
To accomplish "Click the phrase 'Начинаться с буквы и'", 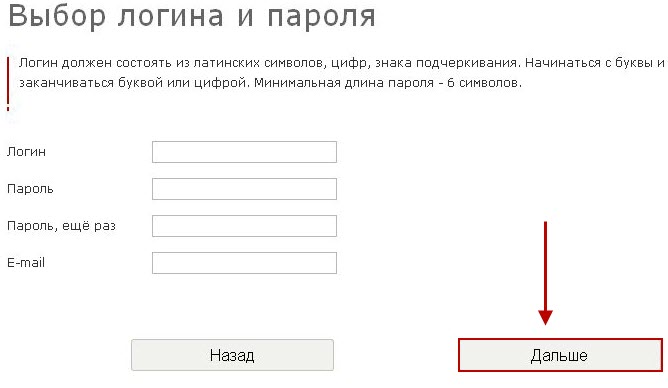I will (595, 63).
